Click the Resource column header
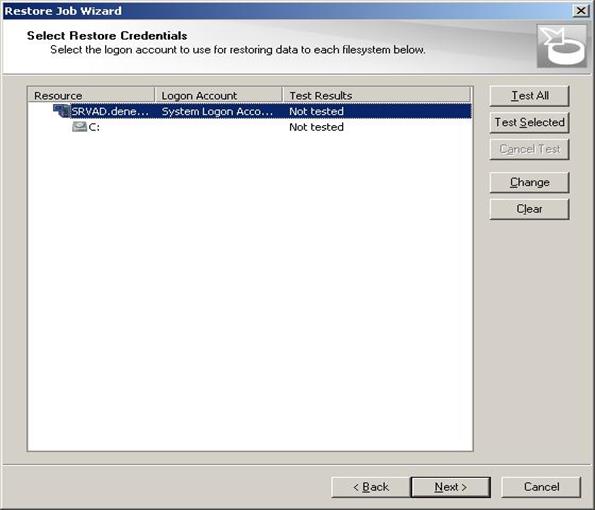Image resolution: width=595 pixels, height=510 pixels. click(x=91, y=95)
